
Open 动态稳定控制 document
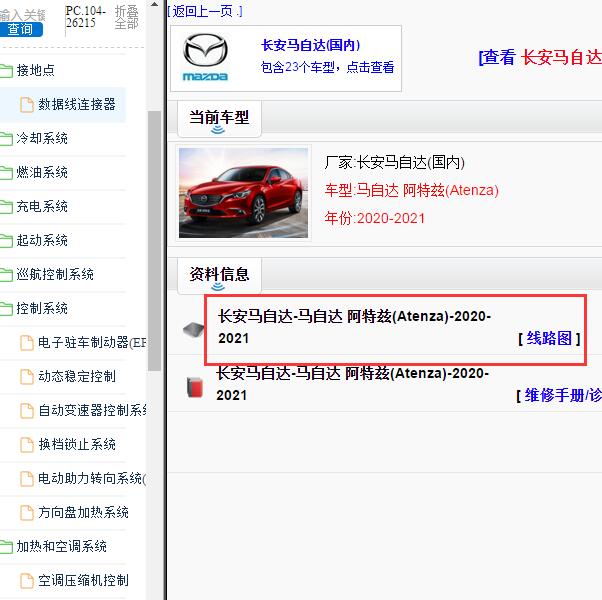76,376
